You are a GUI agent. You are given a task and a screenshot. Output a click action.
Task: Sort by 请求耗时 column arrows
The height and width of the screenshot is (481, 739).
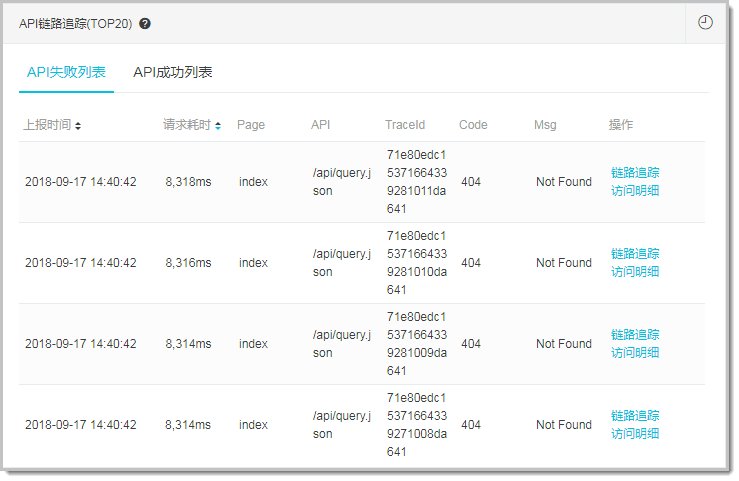[218, 125]
